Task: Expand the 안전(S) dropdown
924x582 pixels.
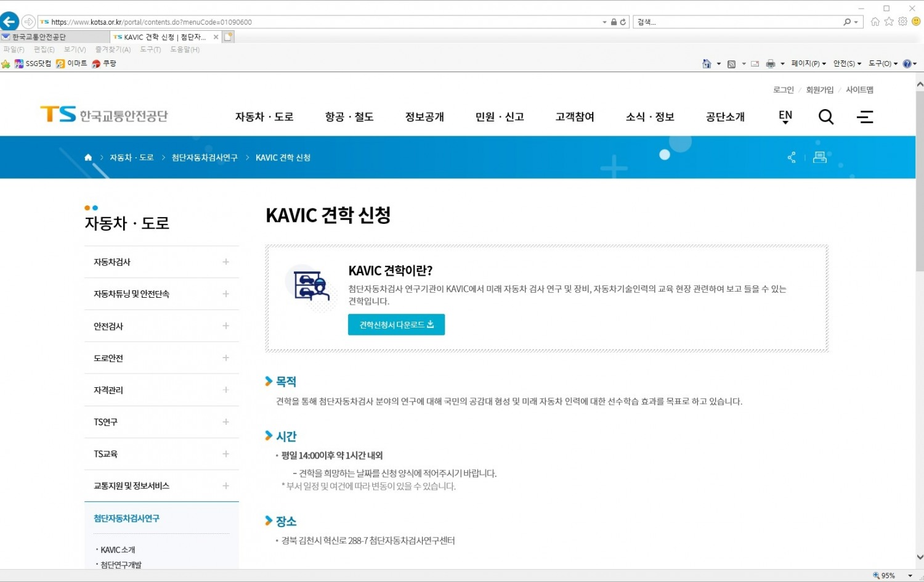Action: point(845,64)
